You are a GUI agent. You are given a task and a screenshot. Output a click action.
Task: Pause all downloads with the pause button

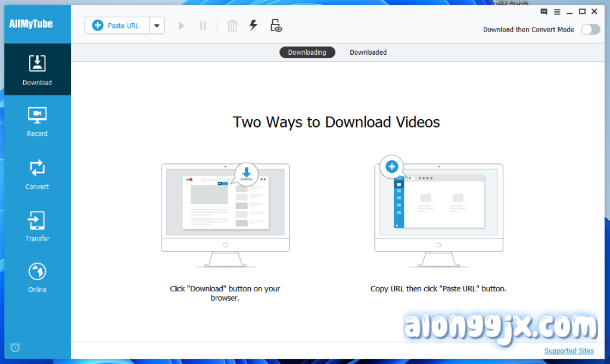tap(203, 26)
